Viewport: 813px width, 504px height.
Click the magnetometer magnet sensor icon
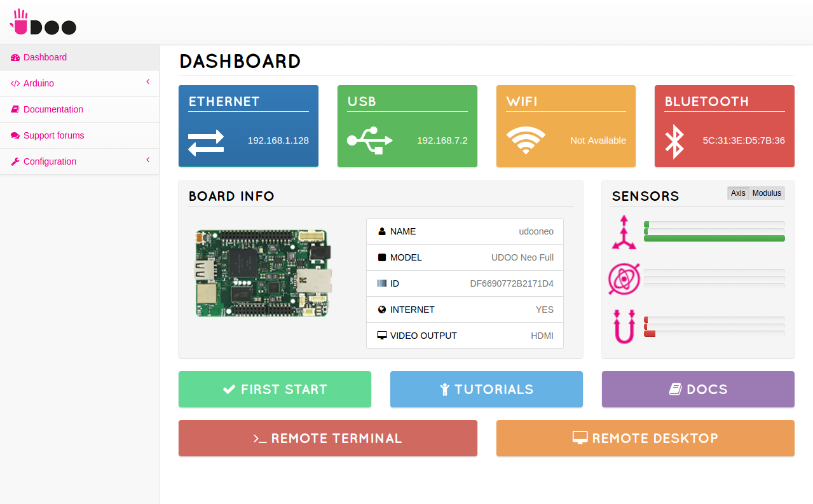click(624, 326)
